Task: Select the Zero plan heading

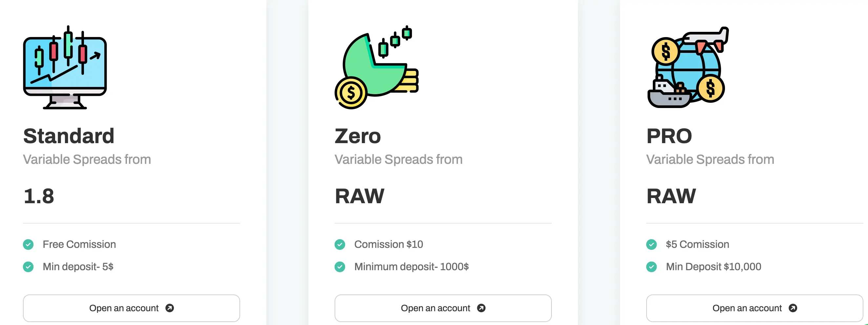Action: tap(358, 136)
